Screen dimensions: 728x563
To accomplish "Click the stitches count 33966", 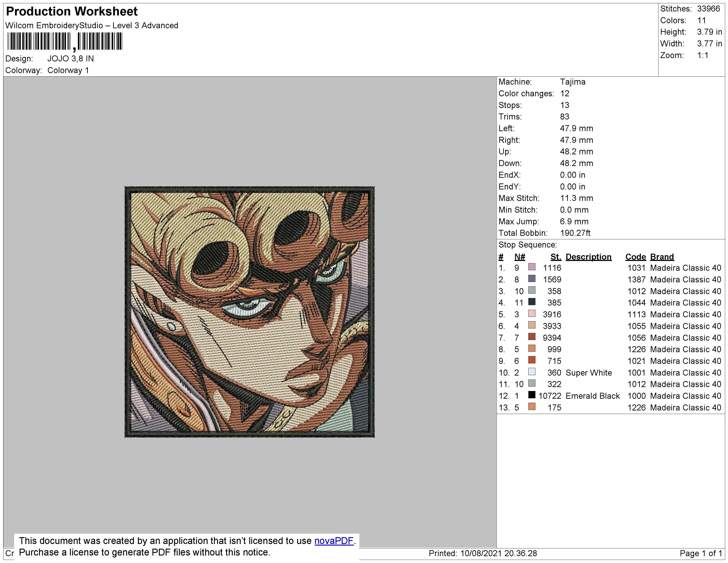I will pos(709,9).
